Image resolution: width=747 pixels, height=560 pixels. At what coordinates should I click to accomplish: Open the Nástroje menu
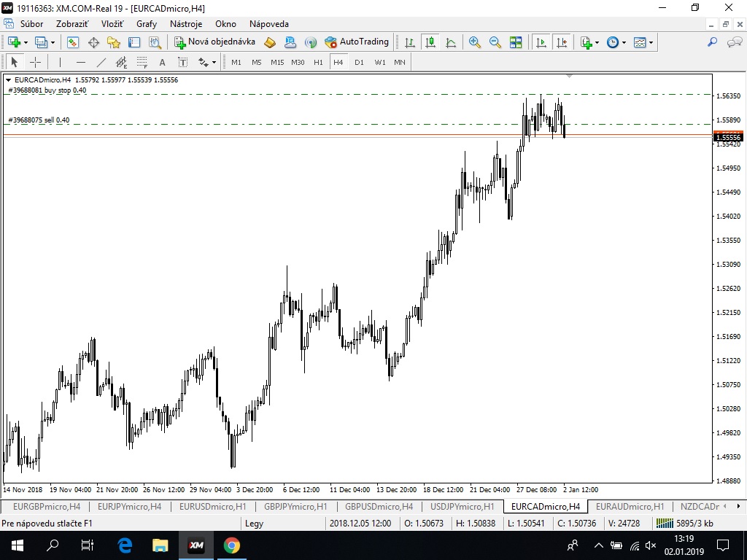(x=186, y=24)
